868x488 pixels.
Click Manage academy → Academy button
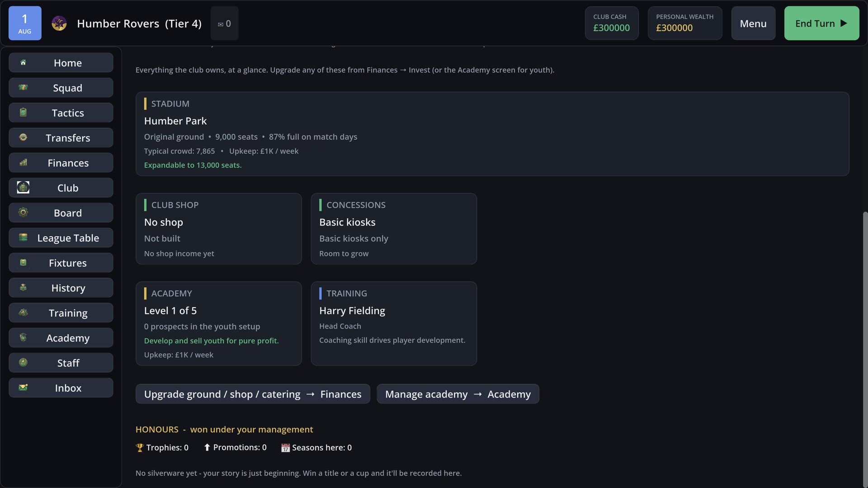tap(458, 394)
